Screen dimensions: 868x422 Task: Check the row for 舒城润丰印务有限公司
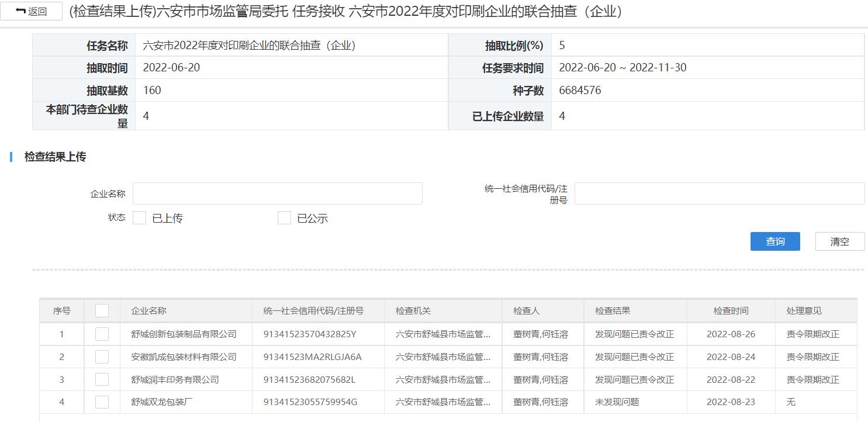point(102,379)
